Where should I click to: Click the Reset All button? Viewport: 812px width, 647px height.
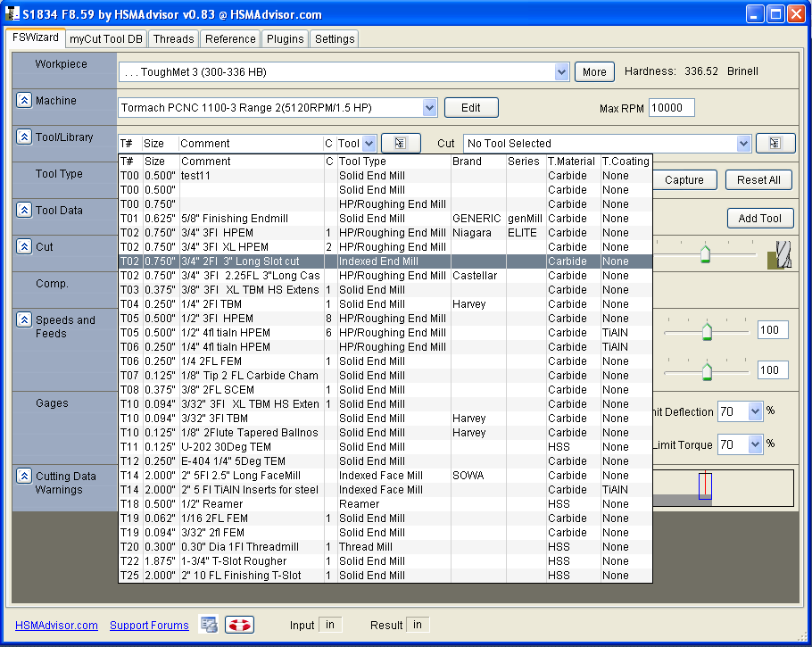(x=758, y=179)
